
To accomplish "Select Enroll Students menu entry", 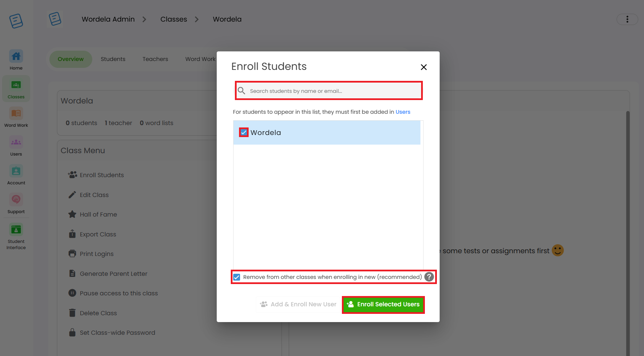I will point(96,175).
